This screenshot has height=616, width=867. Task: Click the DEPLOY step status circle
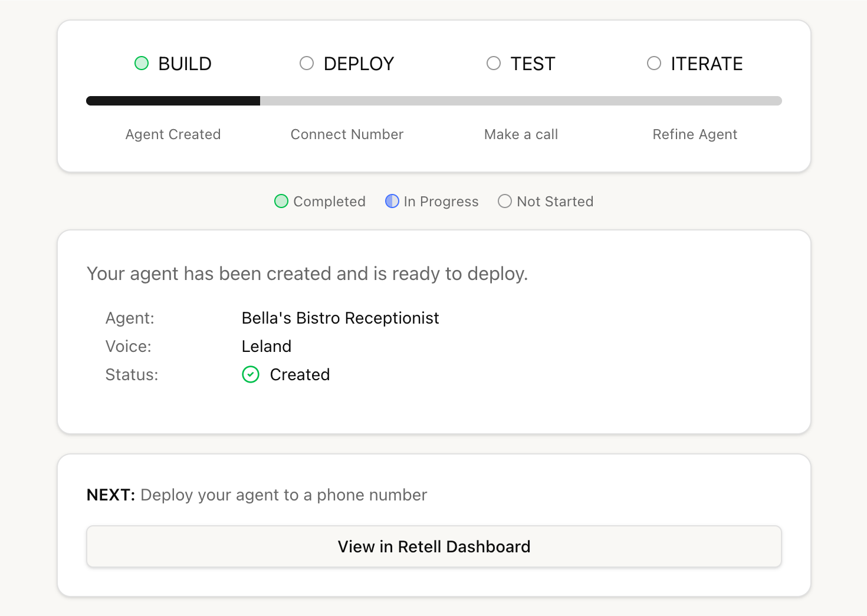pyautogui.click(x=307, y=63)
